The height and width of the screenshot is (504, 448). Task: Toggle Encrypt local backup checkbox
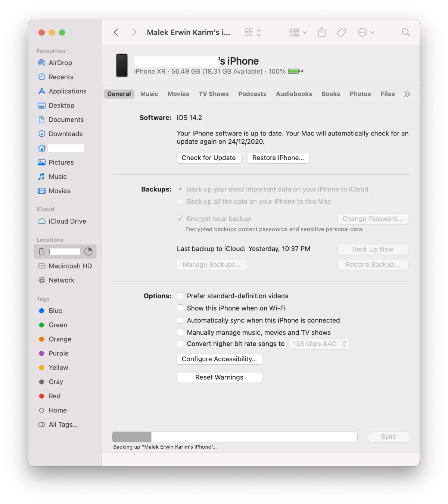[180, 219]
